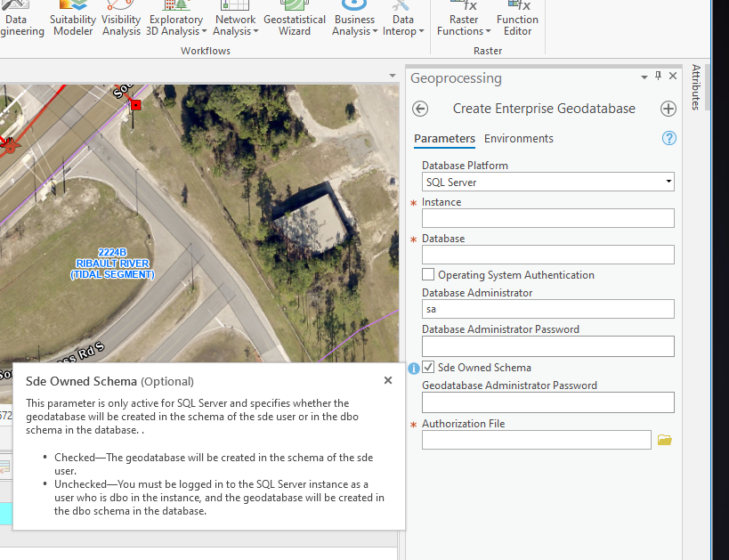Switch to the Environments tab

tap(519, 138)
